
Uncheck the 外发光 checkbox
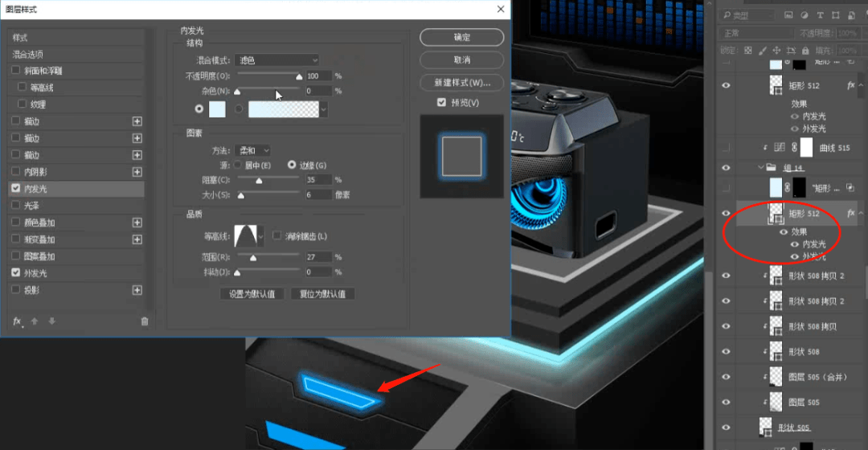coord(15,272)
